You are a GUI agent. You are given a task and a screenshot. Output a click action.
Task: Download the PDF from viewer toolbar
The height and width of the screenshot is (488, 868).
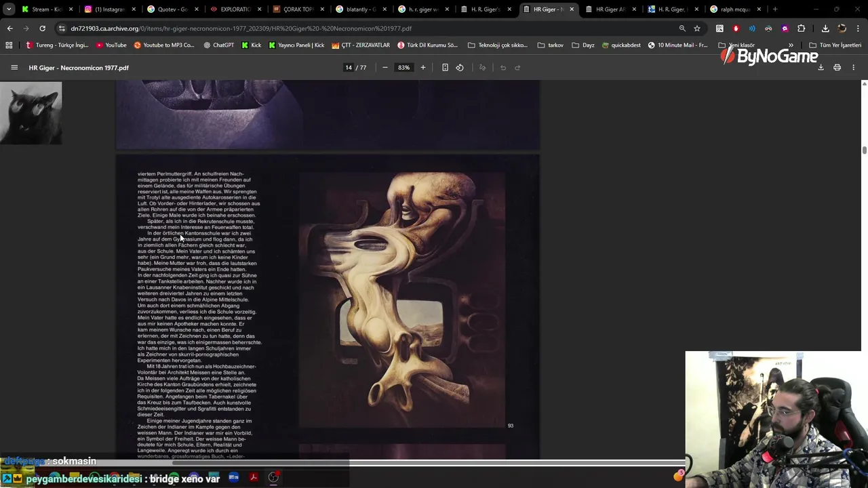coord(821,68)
